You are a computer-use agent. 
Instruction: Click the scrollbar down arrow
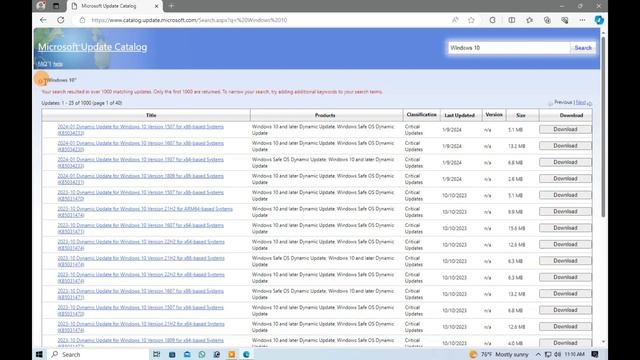click(603, 342)
